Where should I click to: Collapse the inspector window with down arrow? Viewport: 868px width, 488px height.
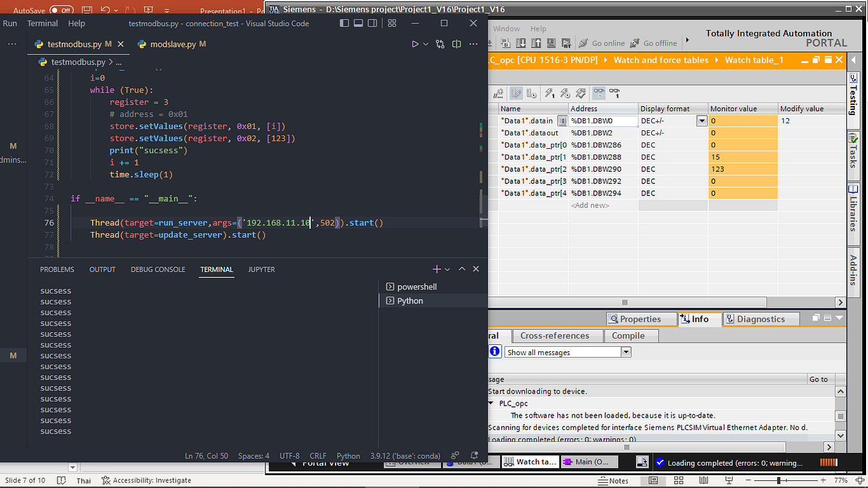point(840,317)
